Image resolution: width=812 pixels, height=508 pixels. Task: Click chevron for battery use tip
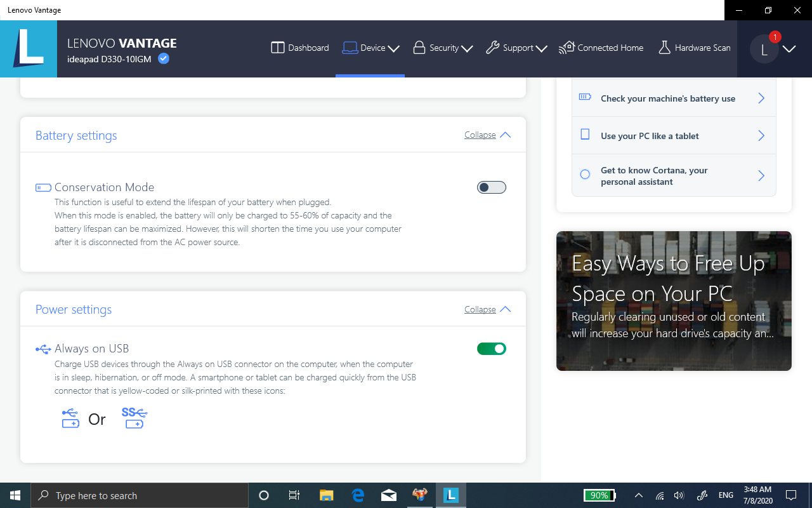pyautogui.click(x=761, y=98)
